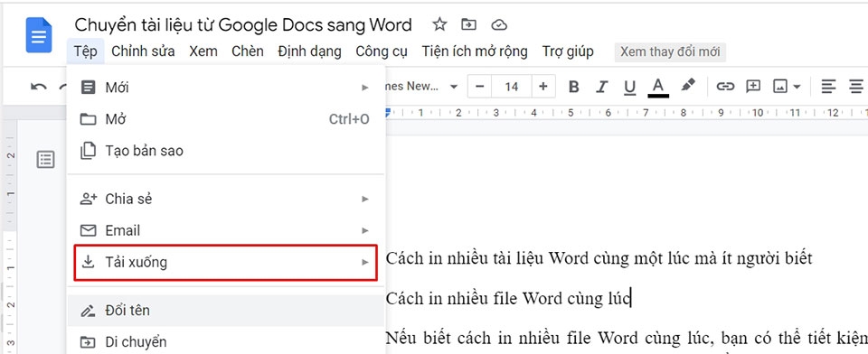Open the Tệp menu
Image resolution: width=868 pixels, height=354 pixels.
click(x=85, y=51)
